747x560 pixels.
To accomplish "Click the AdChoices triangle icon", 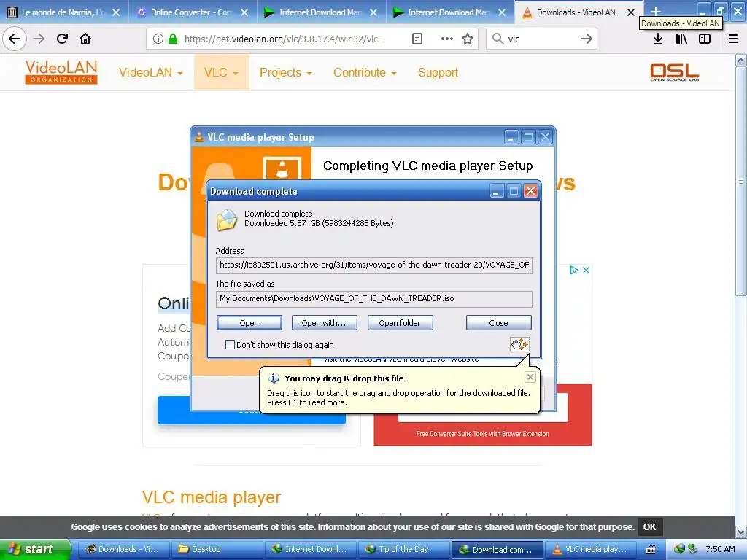I will click(x=574, y=270).
